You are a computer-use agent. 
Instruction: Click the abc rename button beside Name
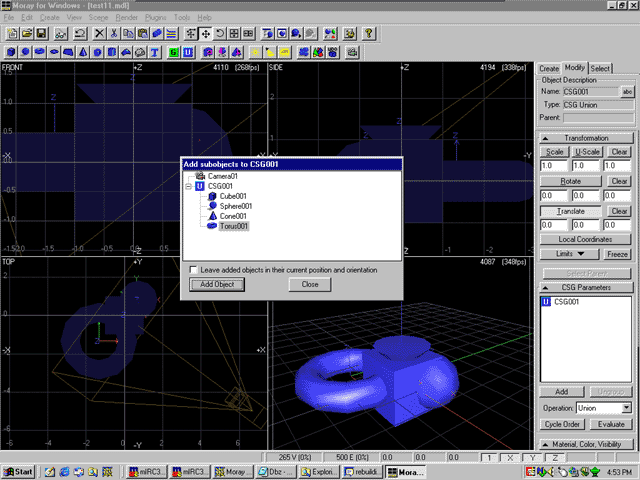(x=627, y=91)
